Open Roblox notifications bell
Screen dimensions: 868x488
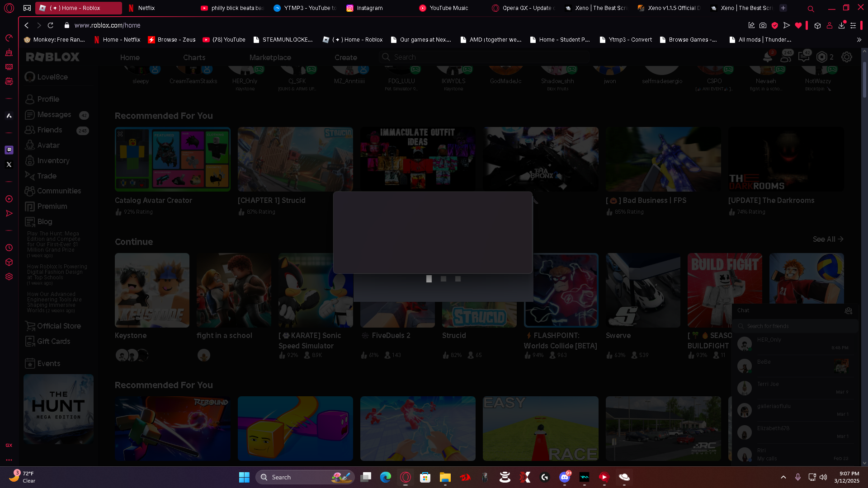coord(768,57)
